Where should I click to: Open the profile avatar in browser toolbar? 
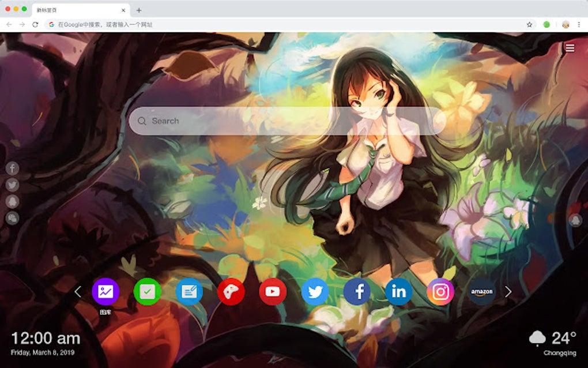566,24
